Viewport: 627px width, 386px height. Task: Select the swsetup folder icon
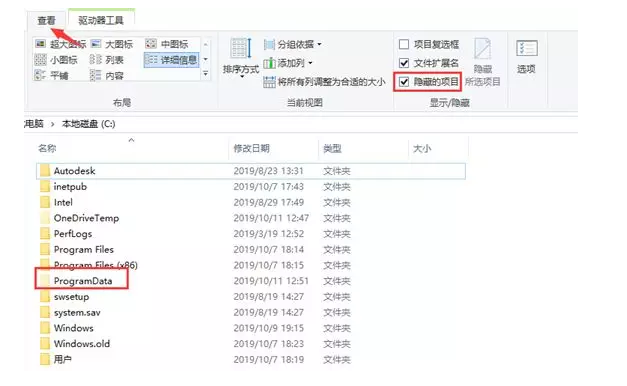[x=45, y=297]
